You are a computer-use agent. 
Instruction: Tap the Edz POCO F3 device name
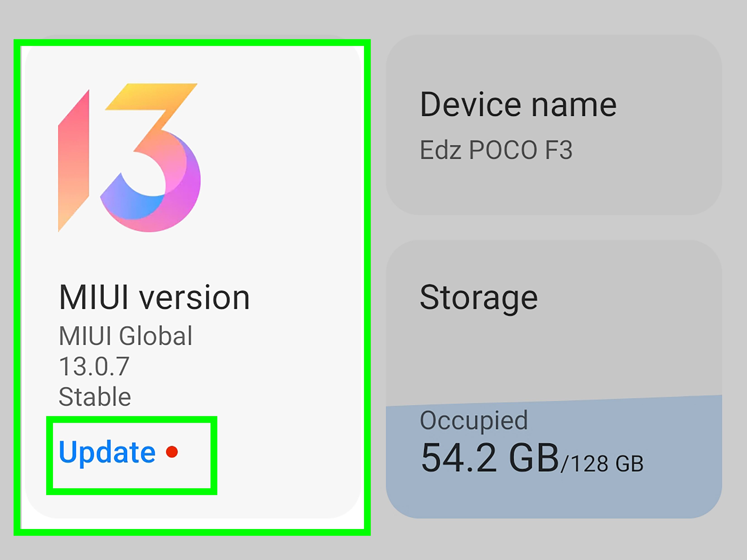click(496, 150)
